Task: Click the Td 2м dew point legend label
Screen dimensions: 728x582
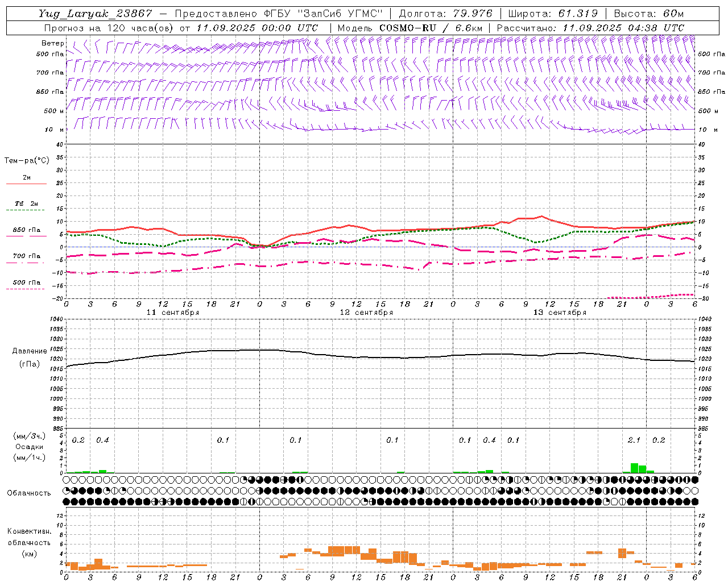Action: point(26,203)
